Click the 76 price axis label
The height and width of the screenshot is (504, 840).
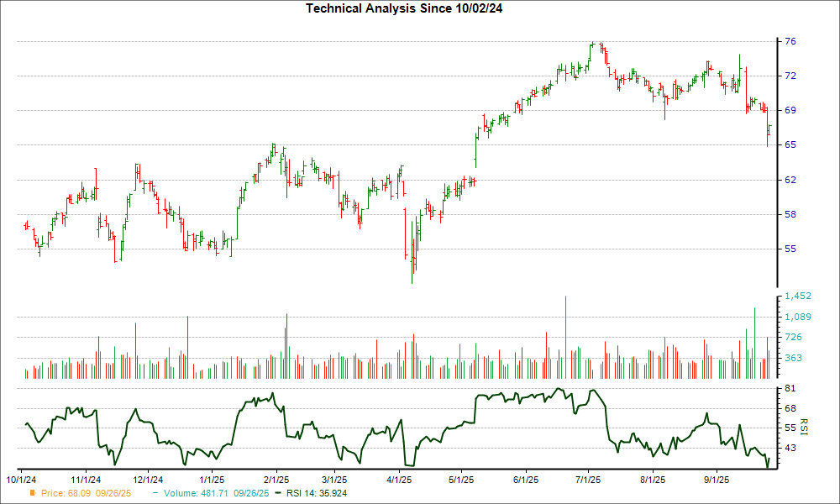(790, 41)
